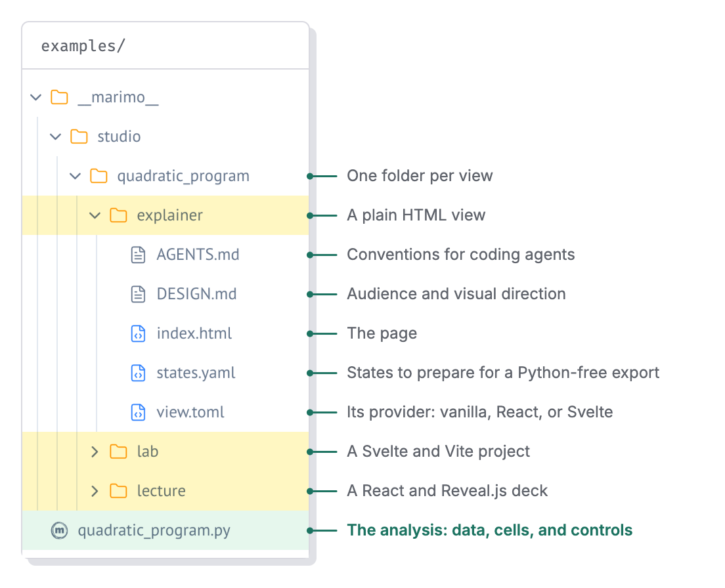Click the lecture folder icon
The image size is (725, 588).
pos(118,491)
